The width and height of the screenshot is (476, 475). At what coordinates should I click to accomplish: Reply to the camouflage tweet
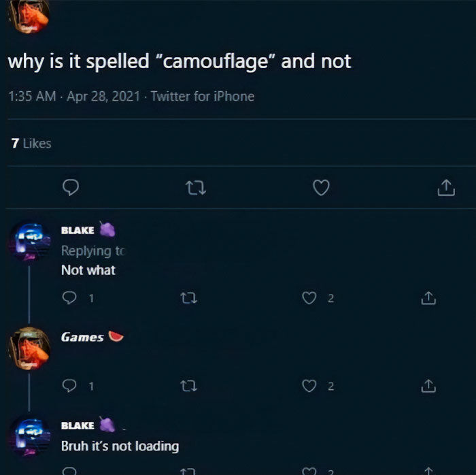tap(71, 187)
